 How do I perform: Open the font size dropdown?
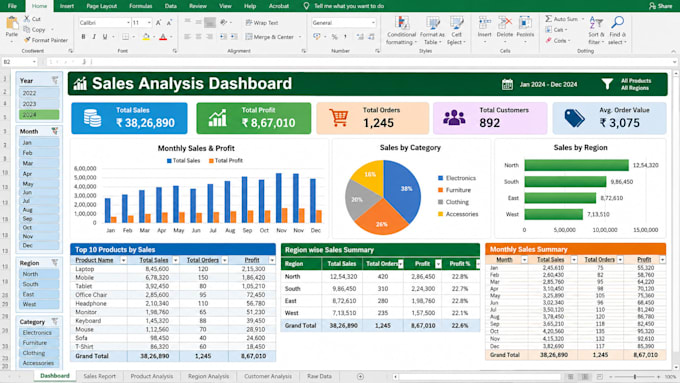[x=149, y=23]
